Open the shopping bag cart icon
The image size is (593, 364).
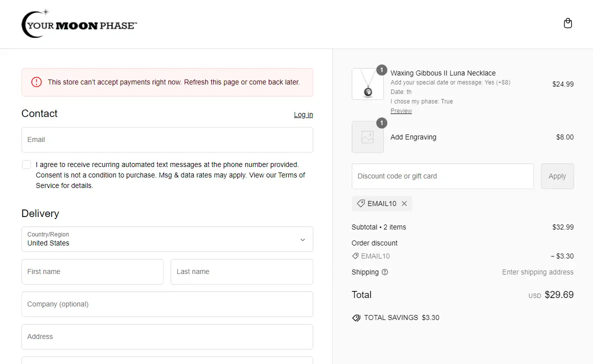coord(567,23)
